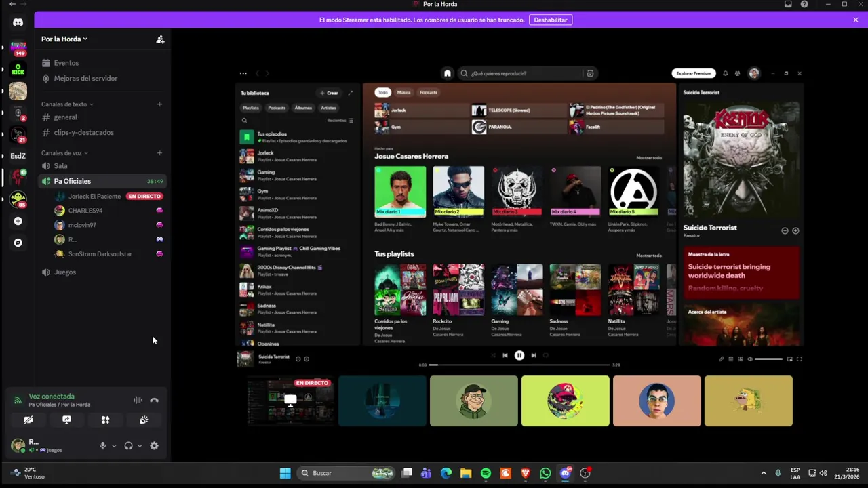The width and height of the screenshot is (868, 488).
Task: Turn on the camera
Action: pos(28,420)
